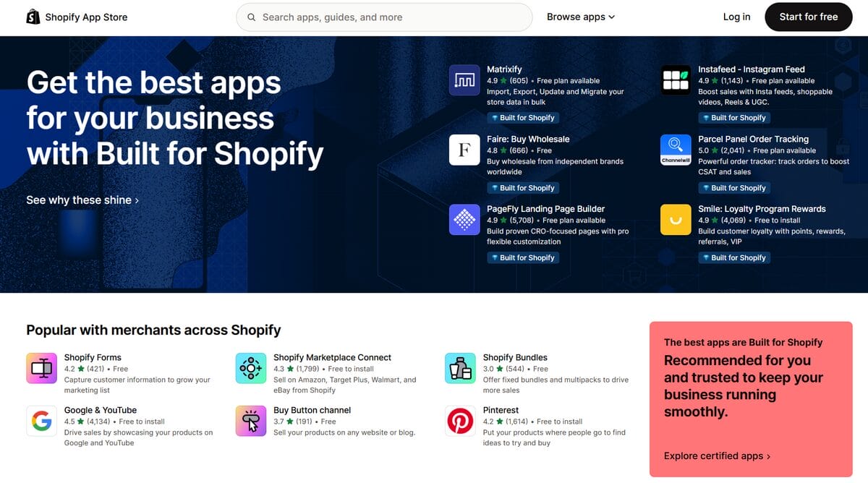Click the Built for Shopify badge on Matrixify

pos(523,117)
